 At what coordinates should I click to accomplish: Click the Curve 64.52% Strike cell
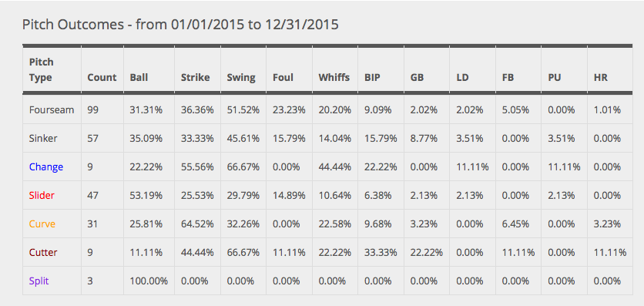pyautogui.click(x=197, y=224)
